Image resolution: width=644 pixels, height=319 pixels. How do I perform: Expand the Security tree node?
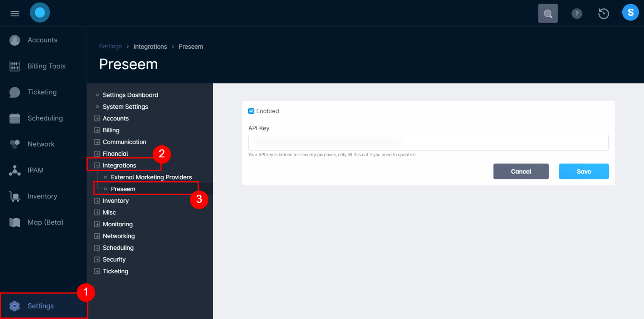pos(97,260)
